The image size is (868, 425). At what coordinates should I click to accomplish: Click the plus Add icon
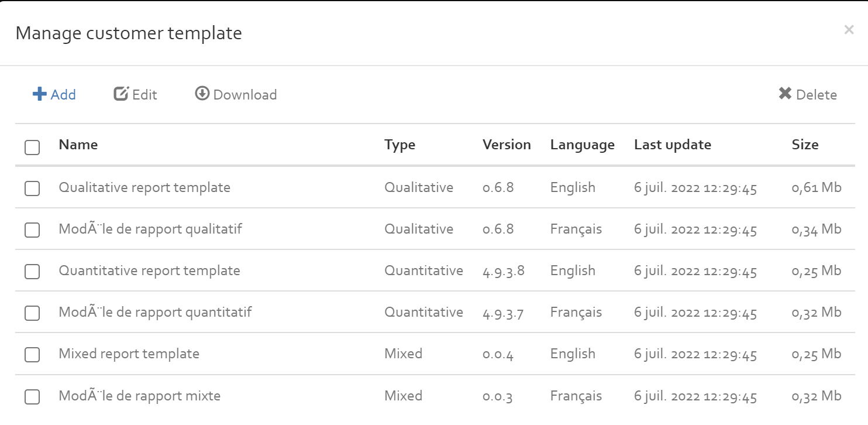pos(39,94)
